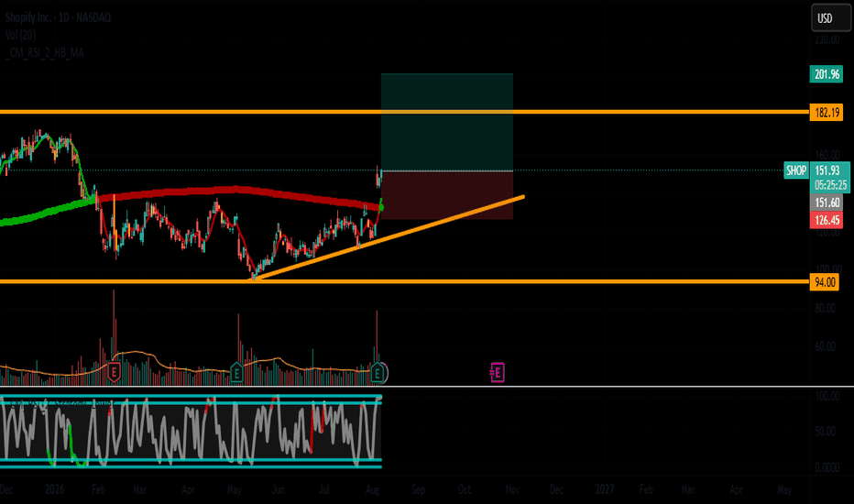Click the red 126.45 stop price label
This screenshot has width=854, height=504.
click(827, 220)
